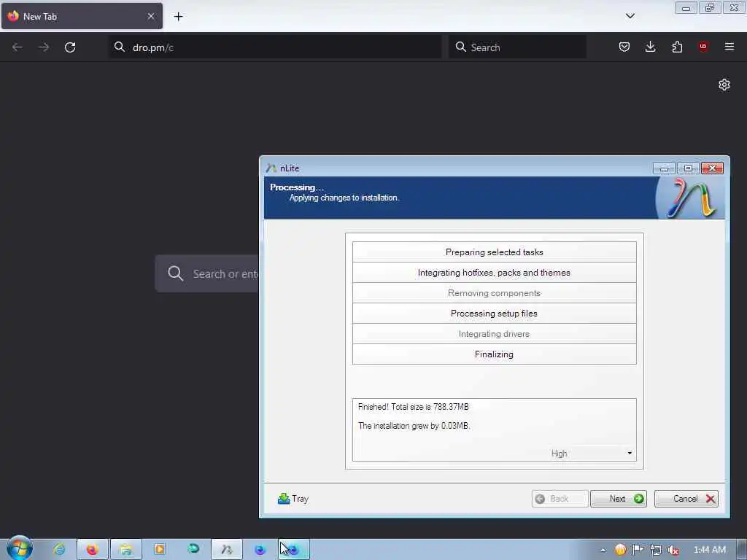The image size is (747, 560).
Task: Open a new Firefox tab with plus
Action: point(178,17)
